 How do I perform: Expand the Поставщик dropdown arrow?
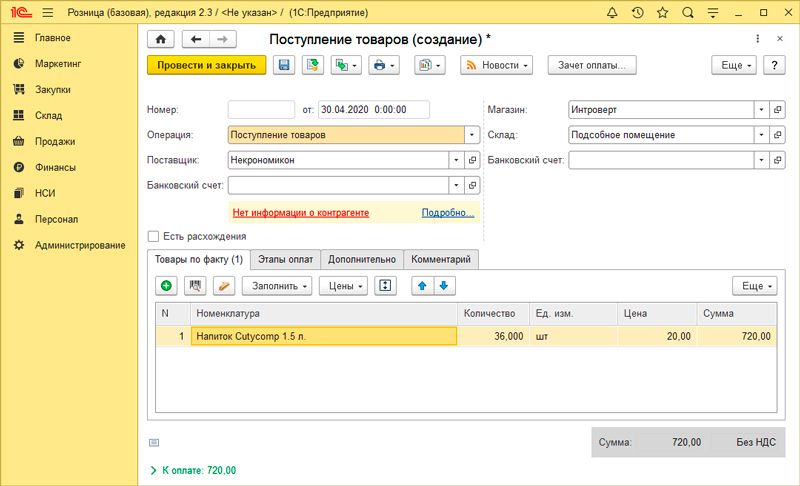coord(456,160)
